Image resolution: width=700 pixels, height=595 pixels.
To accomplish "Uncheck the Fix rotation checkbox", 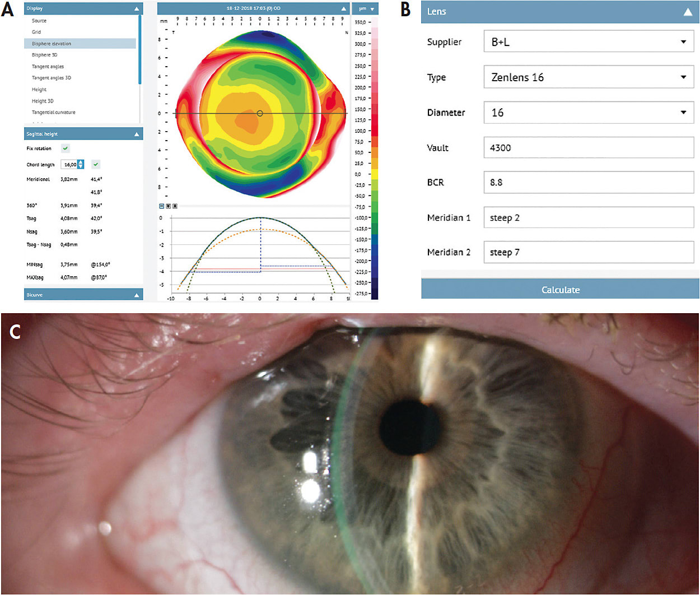I will coord(66,148).
